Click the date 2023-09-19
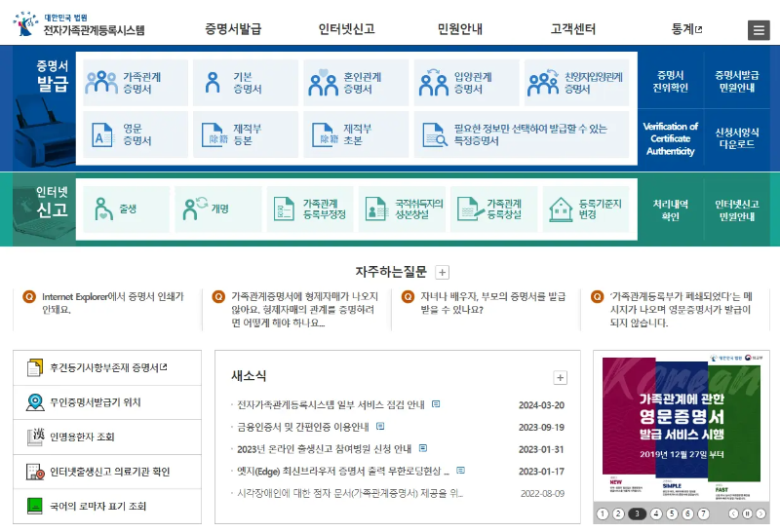The height and width of the screenshot is (532, 780). 541,427
